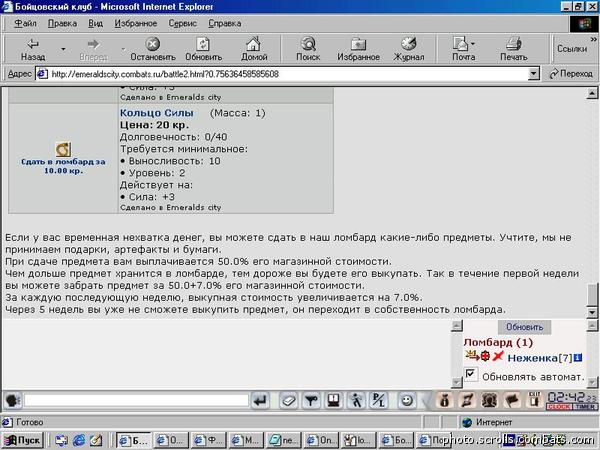Expand the Вперед history dropdown arrow
This screenshot has height=450, width=600.
[123, 49]
